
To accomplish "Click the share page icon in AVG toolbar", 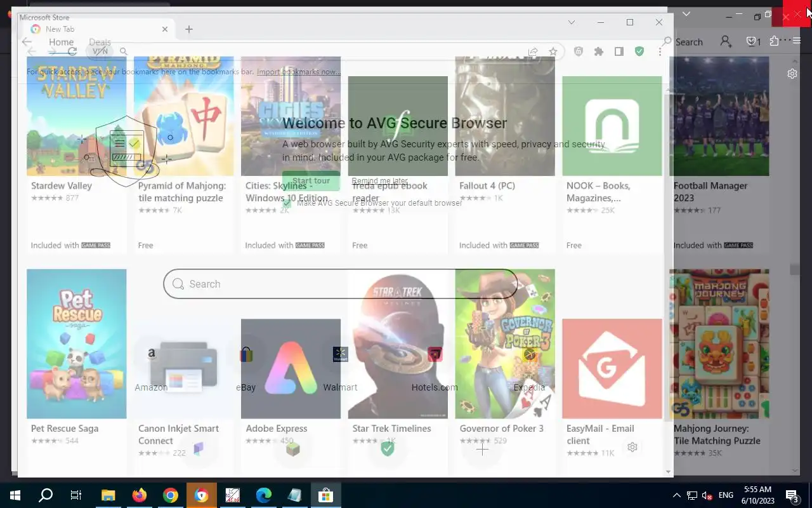I will [x=533, y=51].
